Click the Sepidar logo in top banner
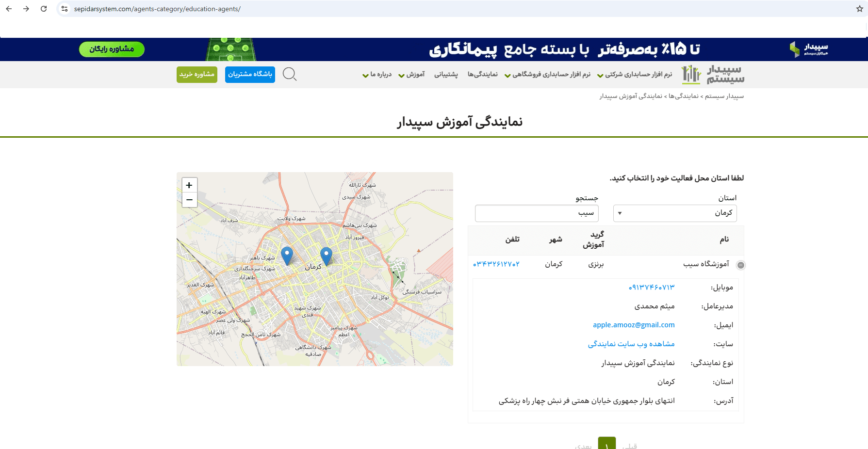 [809, 49]
